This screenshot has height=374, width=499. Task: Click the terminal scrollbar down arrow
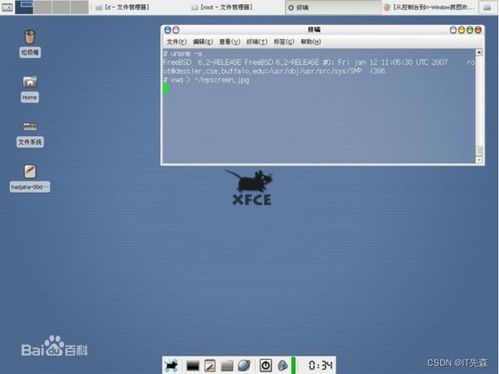point(479,160)
